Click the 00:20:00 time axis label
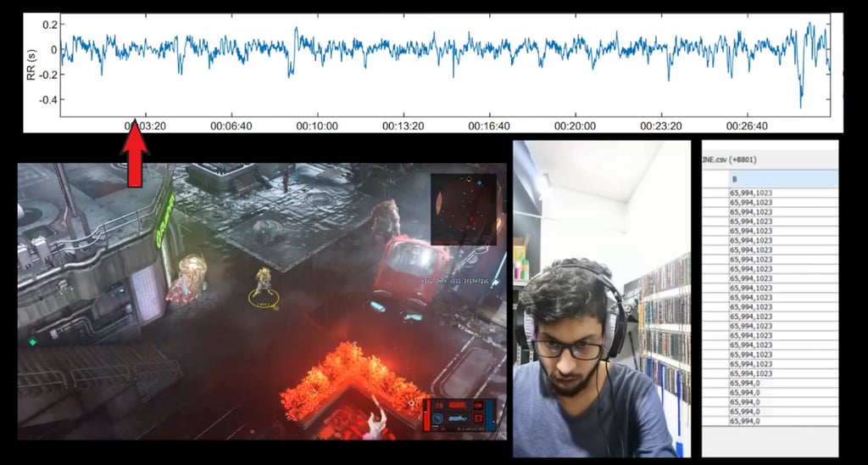This screenshot has width=868, height=465. [576, 126]
